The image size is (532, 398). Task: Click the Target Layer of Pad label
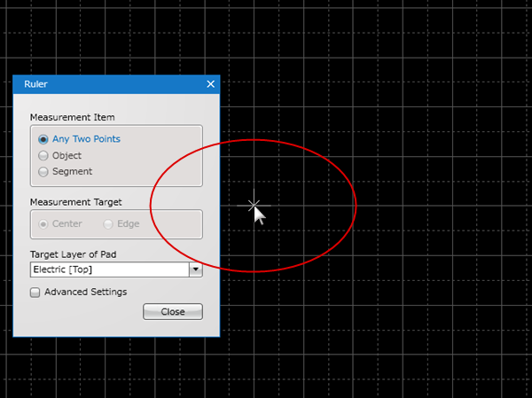(74, 254)
